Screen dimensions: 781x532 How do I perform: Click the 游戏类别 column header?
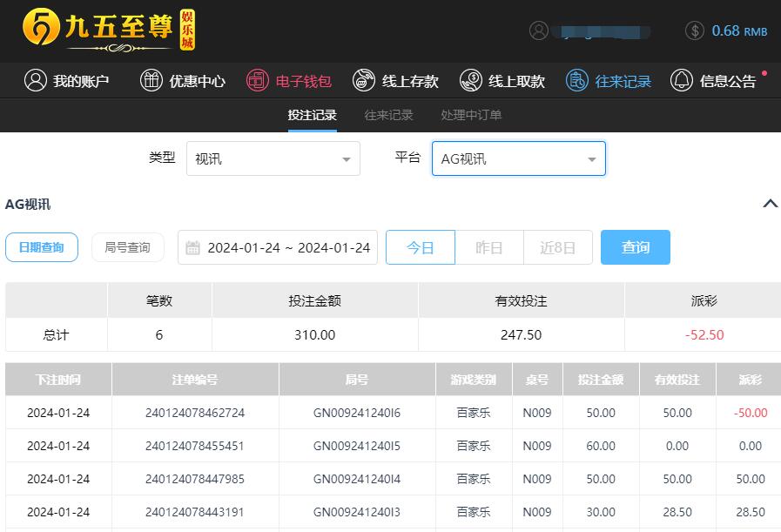coord(474,380)
